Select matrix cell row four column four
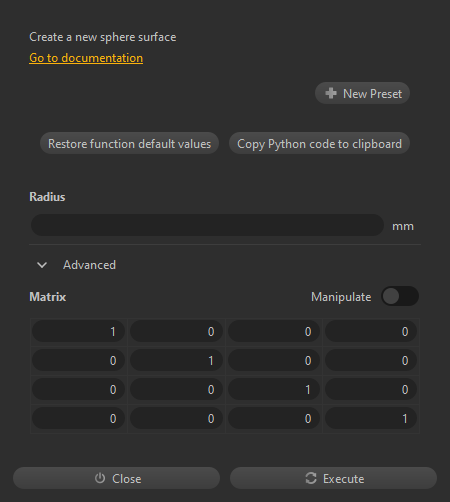 pos(371,419)
